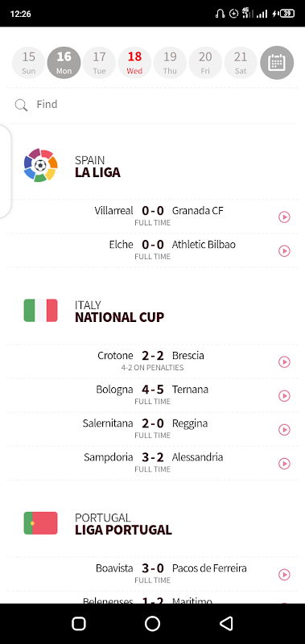305x644 pixels.
Task: Open Portugal Liga Portugal flag header
Action: point(40,522)
